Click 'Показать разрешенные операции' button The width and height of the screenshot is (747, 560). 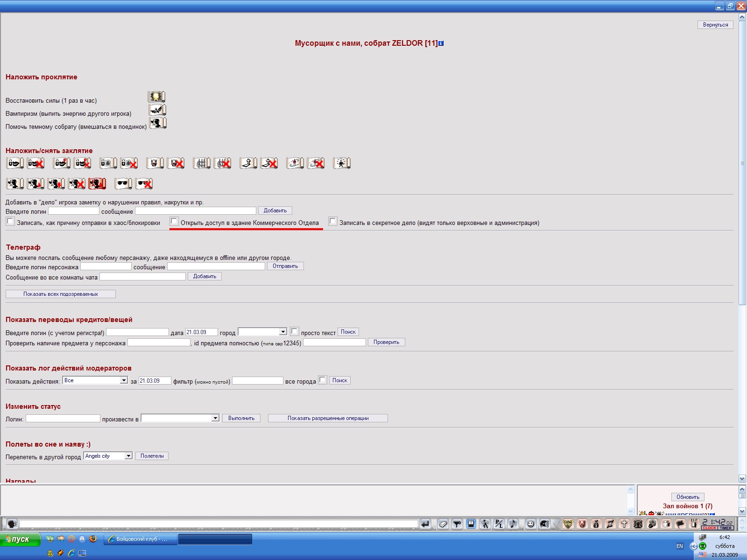(x=328, y=418)
